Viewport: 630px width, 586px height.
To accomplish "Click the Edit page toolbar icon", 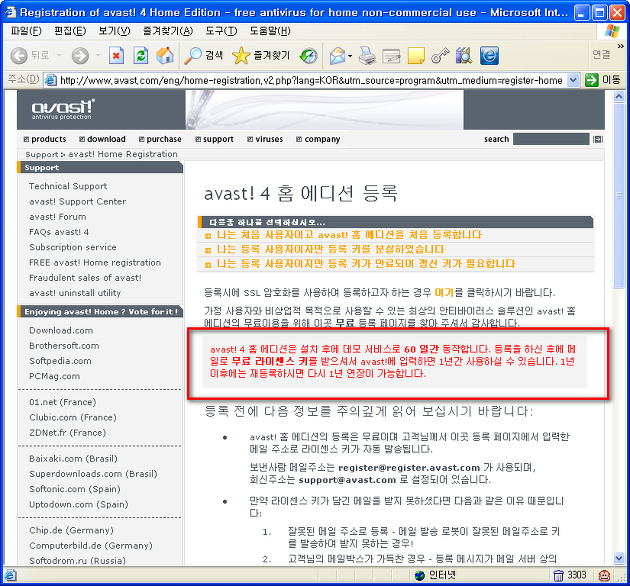I will [x=391, y=55].
